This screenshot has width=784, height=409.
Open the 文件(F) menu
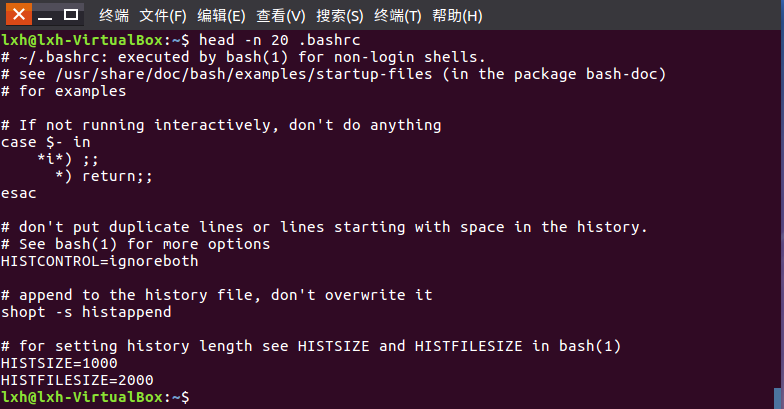[162, 16]
